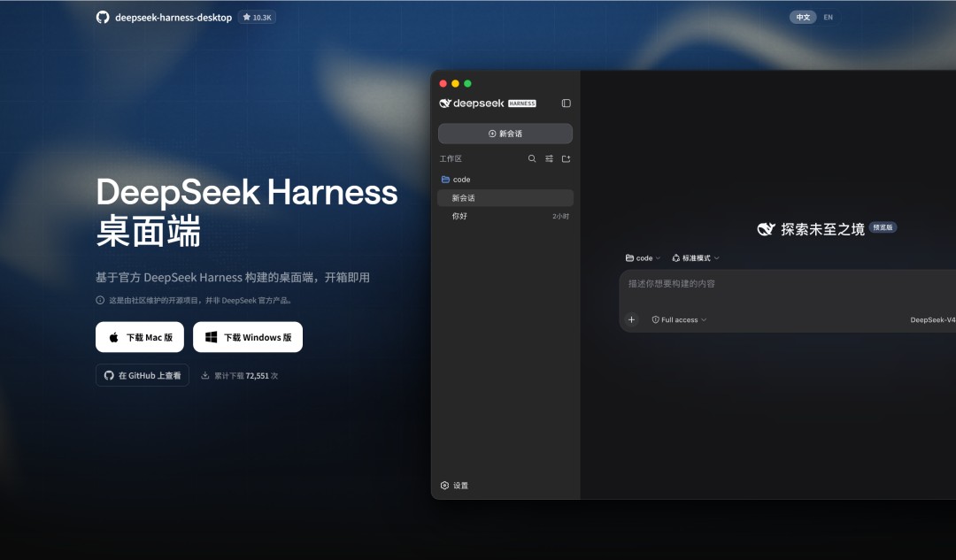956x560 pixels.
Task: Open the 标准模式 mode dropdown
Action: (x=696, y=257)
